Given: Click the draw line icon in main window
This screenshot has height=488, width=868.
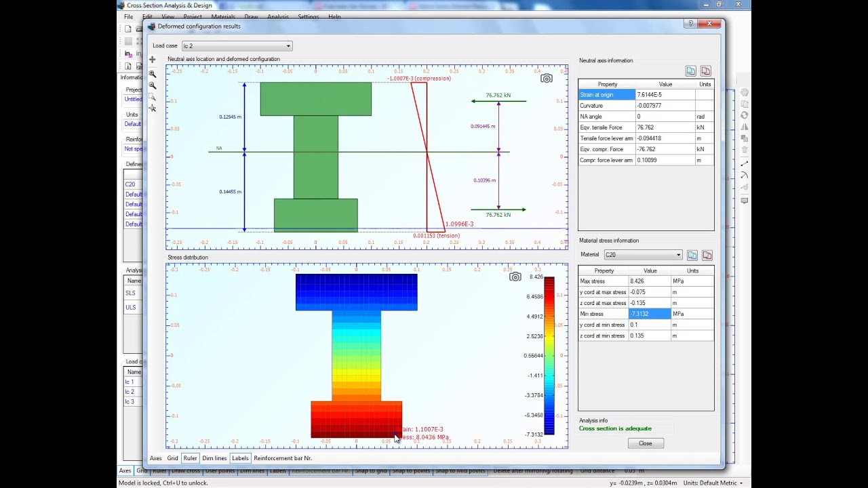Looking at the screenshot, I should point(744,164).
